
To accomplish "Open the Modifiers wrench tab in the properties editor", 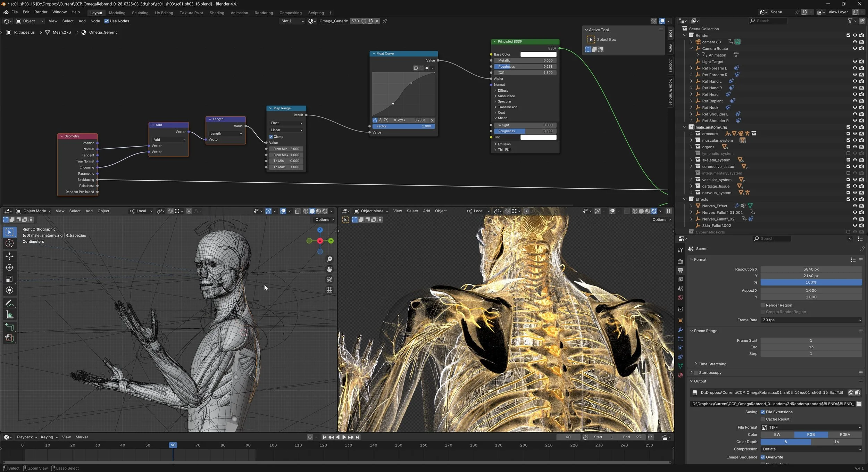I will pos(680,330).
